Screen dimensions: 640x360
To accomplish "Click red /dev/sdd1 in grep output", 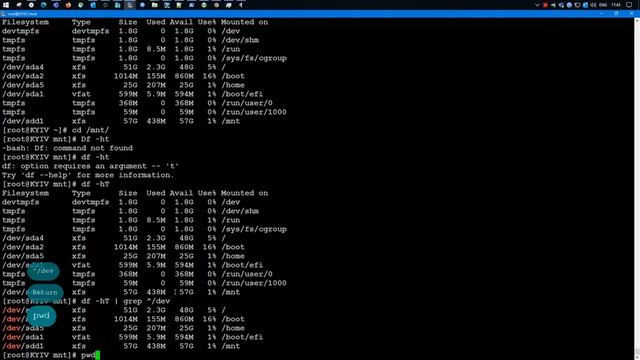I will [x=23, y=346].
